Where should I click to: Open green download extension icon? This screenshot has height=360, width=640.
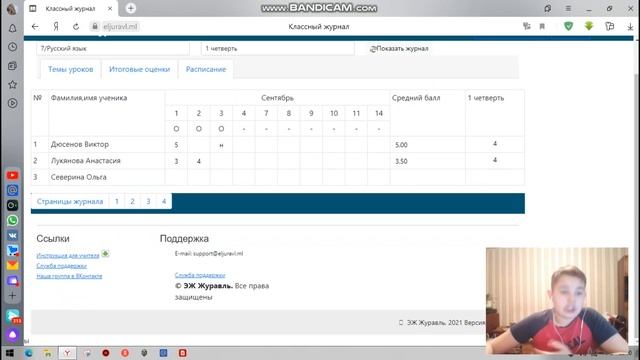(x=589, y=27)
